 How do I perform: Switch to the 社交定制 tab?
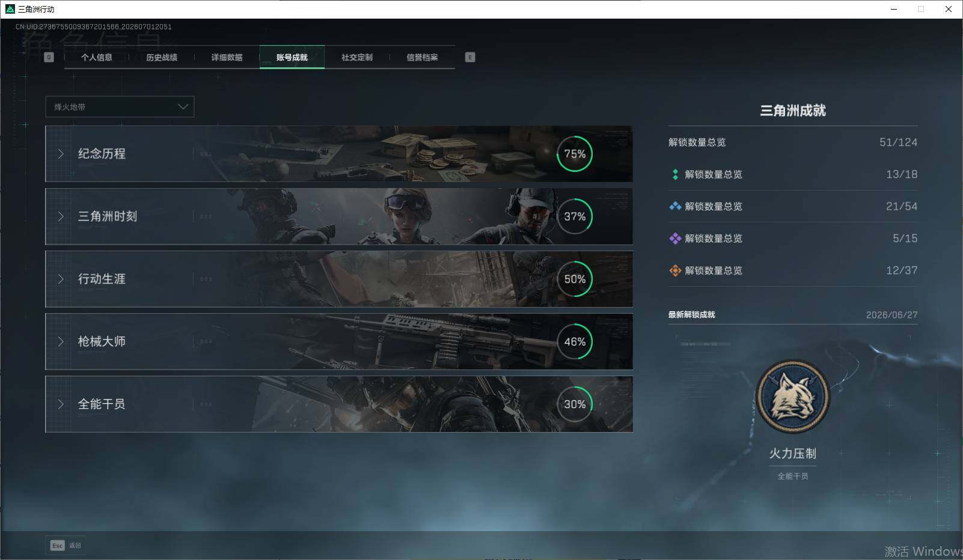pyautogui.click(x=357, y=57)
